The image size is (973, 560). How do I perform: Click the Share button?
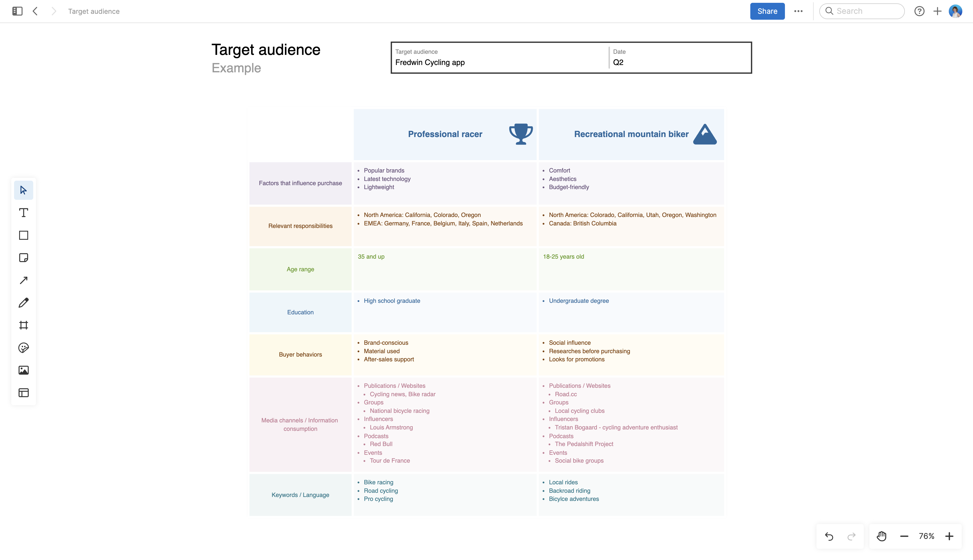click(x=767, y=11)
